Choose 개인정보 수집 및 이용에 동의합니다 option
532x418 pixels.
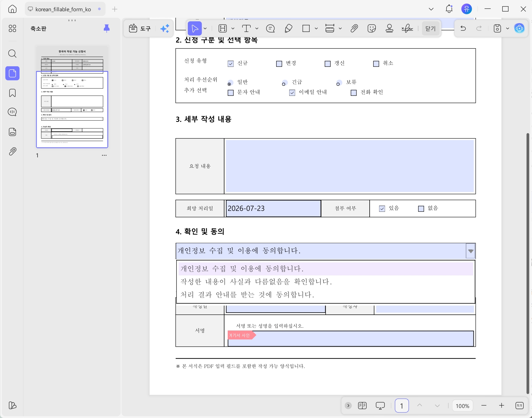[x=326, y=269]
